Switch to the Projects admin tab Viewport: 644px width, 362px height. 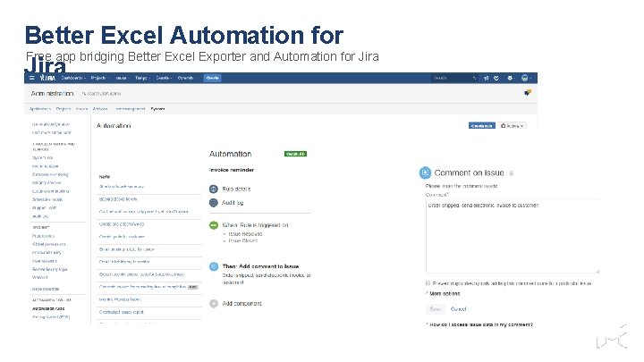[x=64, y=109]
